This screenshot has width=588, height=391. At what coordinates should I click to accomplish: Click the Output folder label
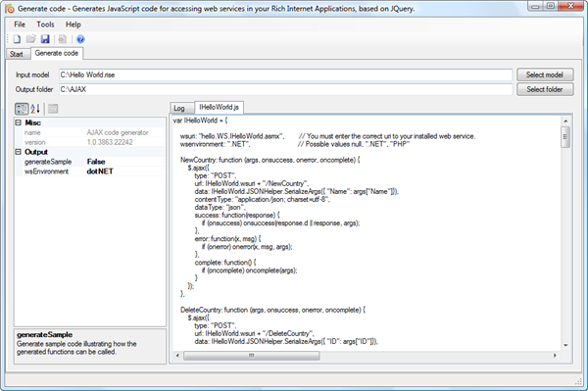click(x=34, y=89)
